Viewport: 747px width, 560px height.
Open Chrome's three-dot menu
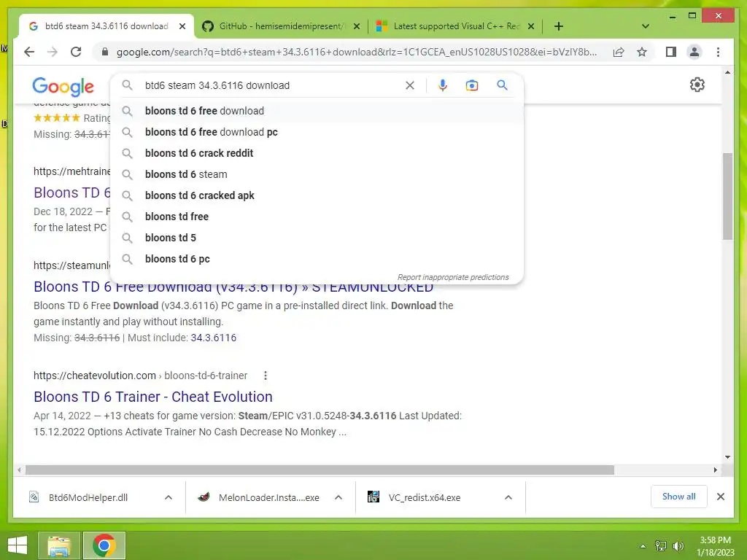(x=718, y=52)
